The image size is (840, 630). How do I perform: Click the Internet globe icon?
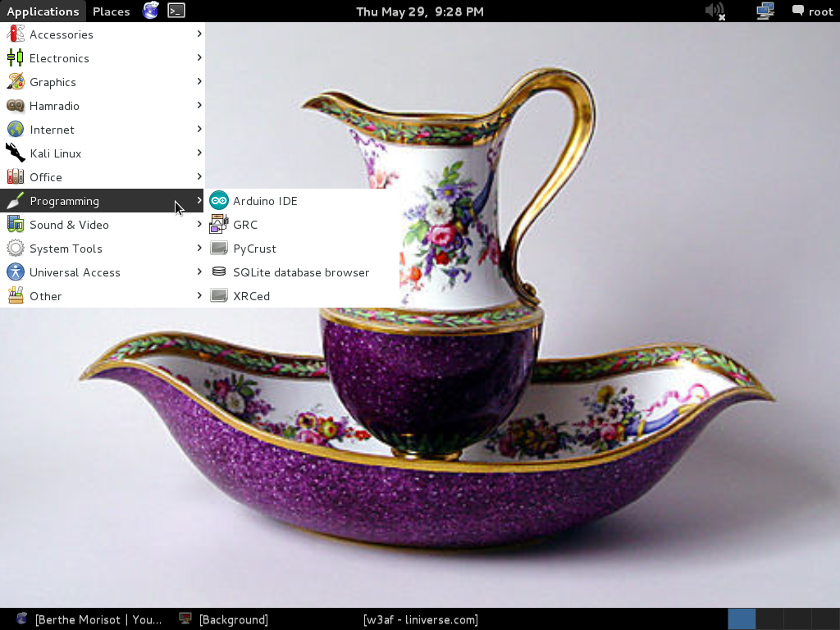[x=16, y=130]
